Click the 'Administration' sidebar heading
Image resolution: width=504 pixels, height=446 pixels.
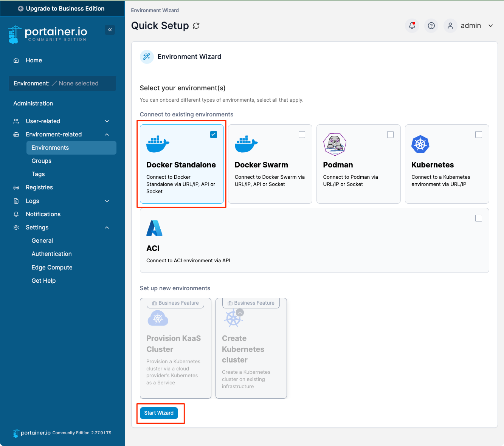(33, 104)
